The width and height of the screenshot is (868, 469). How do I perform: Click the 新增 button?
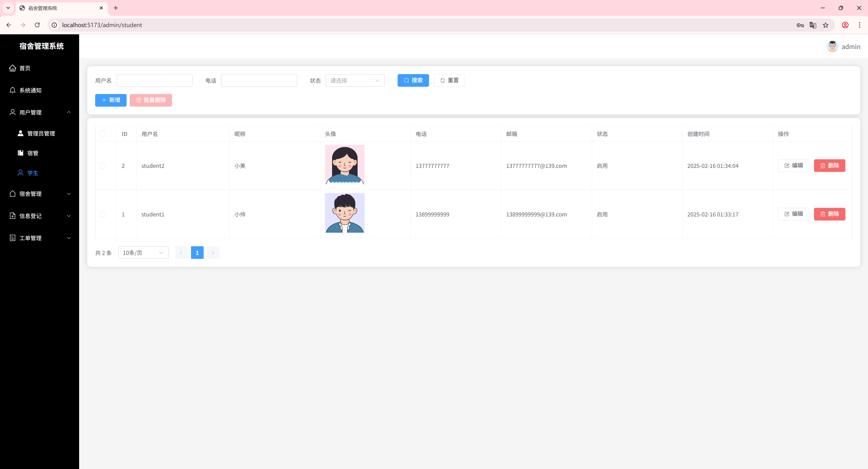(111, 100)
